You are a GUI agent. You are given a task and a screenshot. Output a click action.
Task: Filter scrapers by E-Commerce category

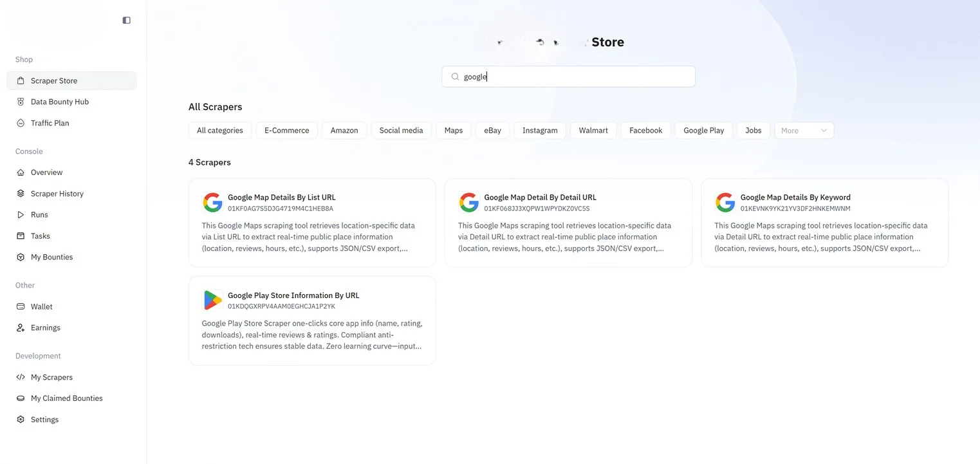[286, 131]
